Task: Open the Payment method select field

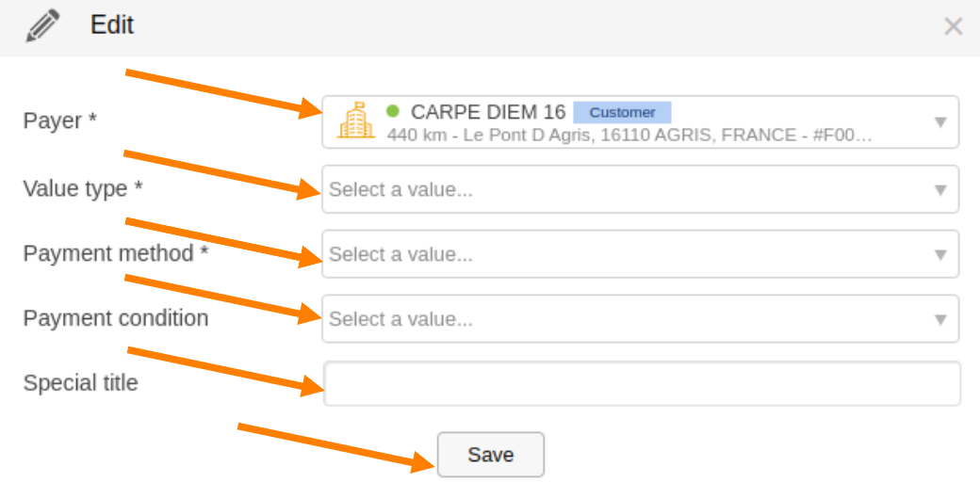Action: tap(622, 254)
